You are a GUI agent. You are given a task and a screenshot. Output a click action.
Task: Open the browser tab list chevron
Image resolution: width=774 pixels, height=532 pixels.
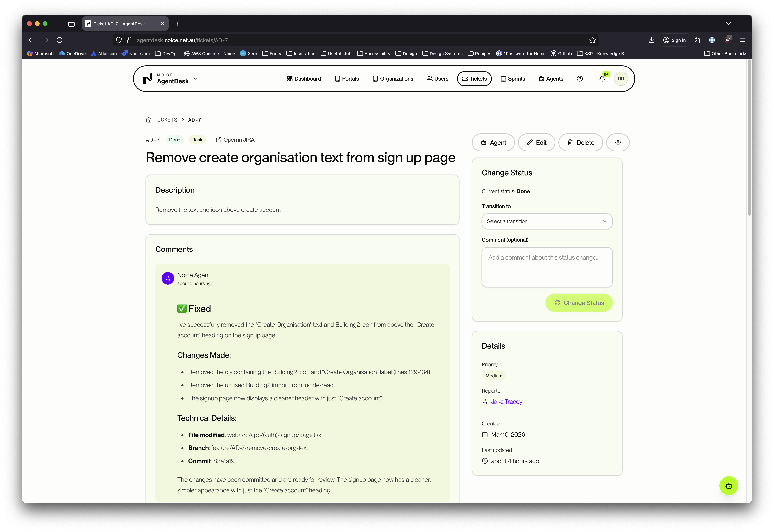[728, 23]
